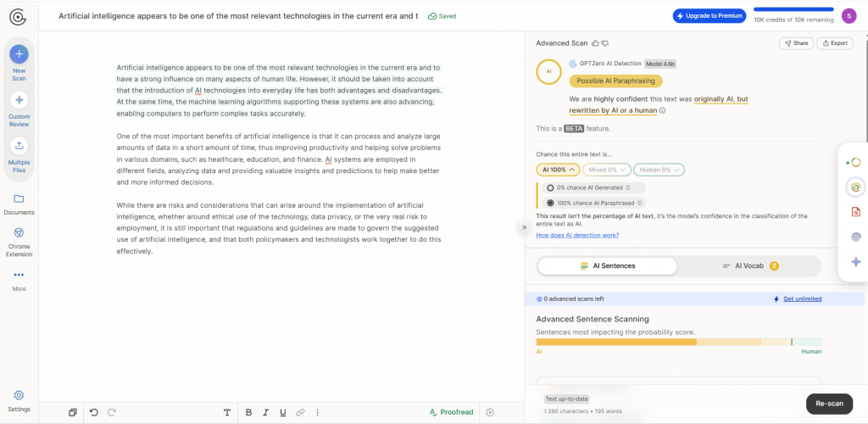Click the '0 advanced scans left' notice
The width and height of the screenshot is (868, 424).
pyautogui.click(x=570, y=298)
